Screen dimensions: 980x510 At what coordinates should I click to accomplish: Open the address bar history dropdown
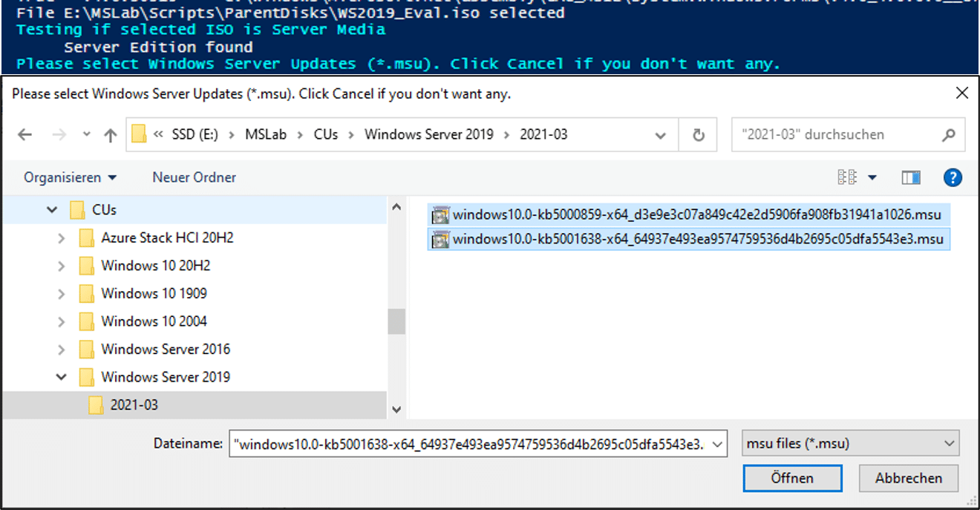pyautogui.click(x=661, y=135)
